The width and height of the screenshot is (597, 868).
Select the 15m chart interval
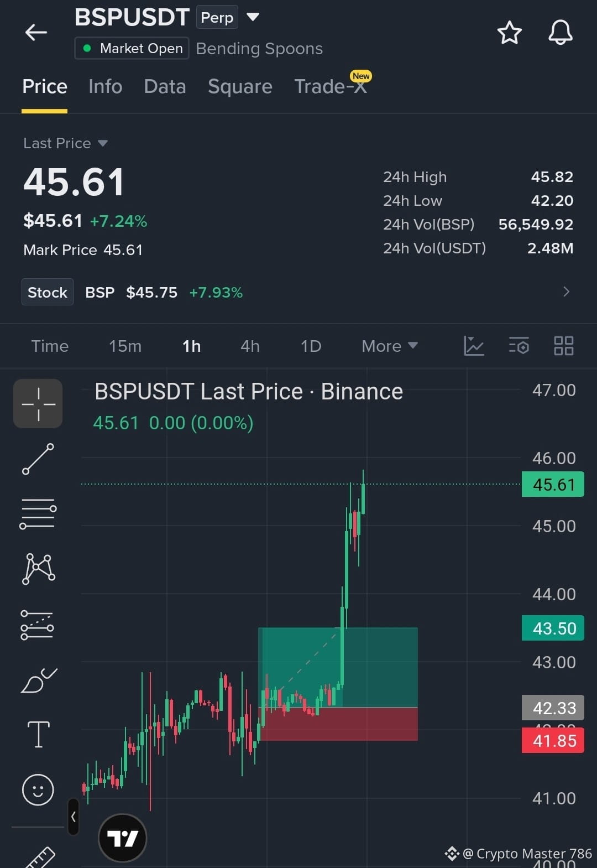125,346
